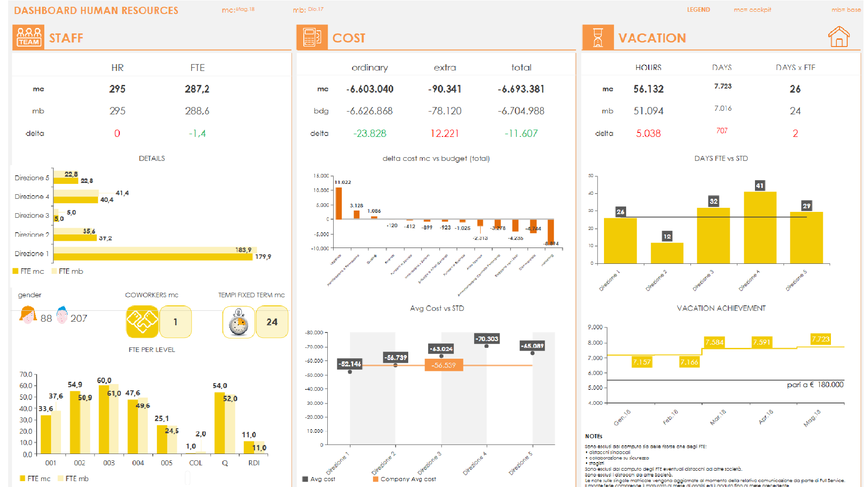Screen dimensions: 868x487
Task: Select the handshake coworkers icon
Action: 142,322
